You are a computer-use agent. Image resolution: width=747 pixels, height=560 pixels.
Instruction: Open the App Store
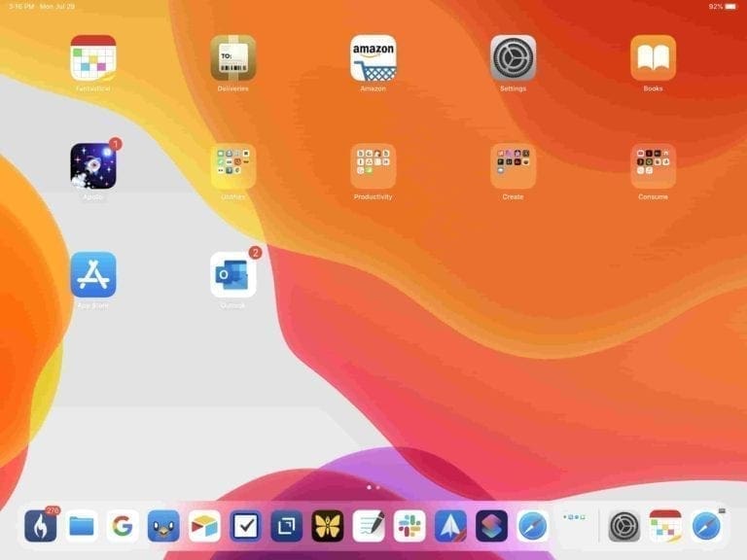click(93, 275)
